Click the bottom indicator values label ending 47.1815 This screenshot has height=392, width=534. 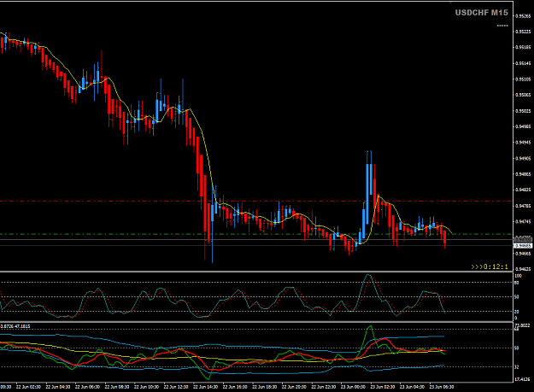(x=15, y=326)
